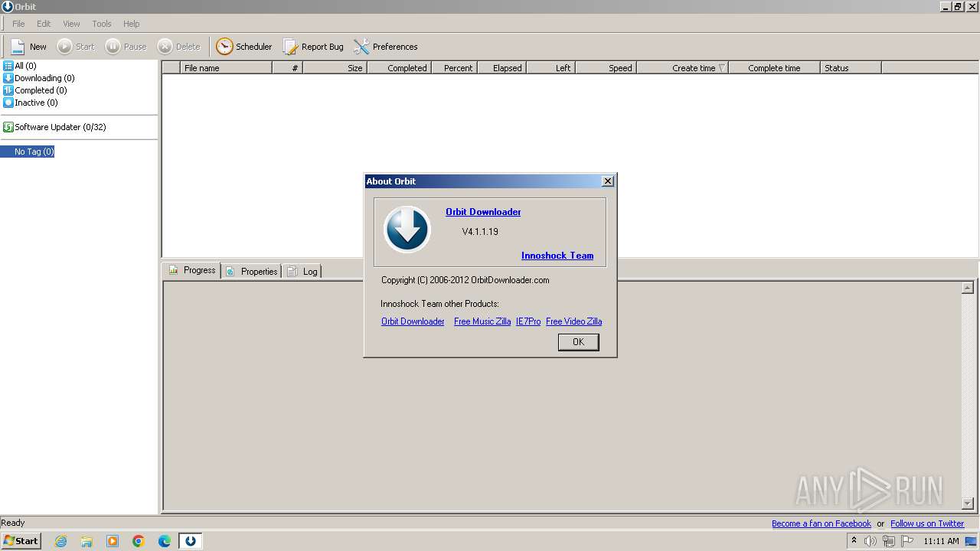Image resolution: width=980 pixels, height=551 pixels.
Task: Click progress panel scroll up arrow
Action: tap(968, 288)
